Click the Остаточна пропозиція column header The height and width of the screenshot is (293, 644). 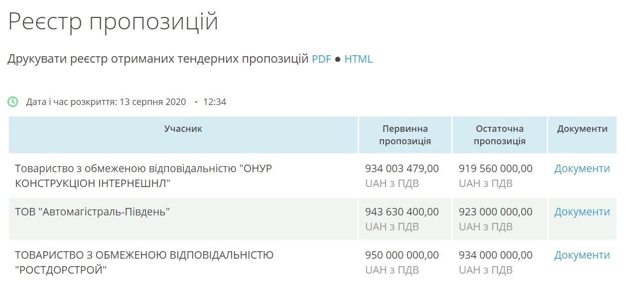500,135
